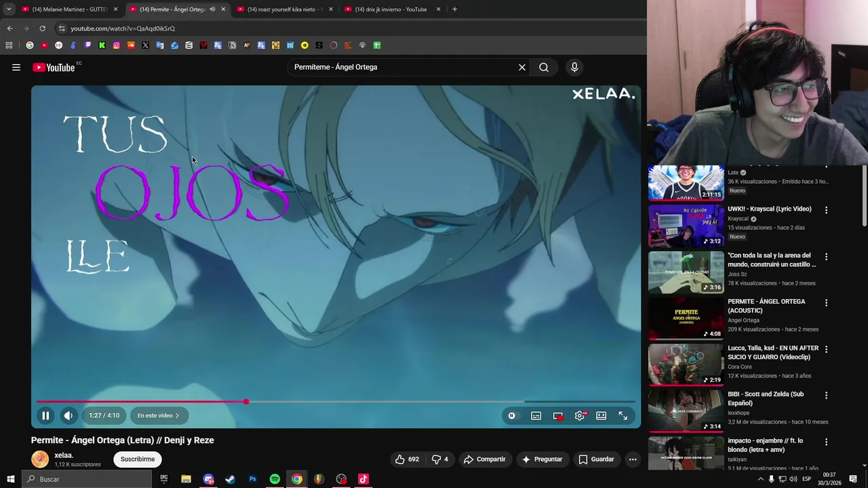Open 'PERMITE - ÁNGEL ORTEGA (ACOUSTIC)' video
Screen dimensions: 868x488
click(766, 306)
